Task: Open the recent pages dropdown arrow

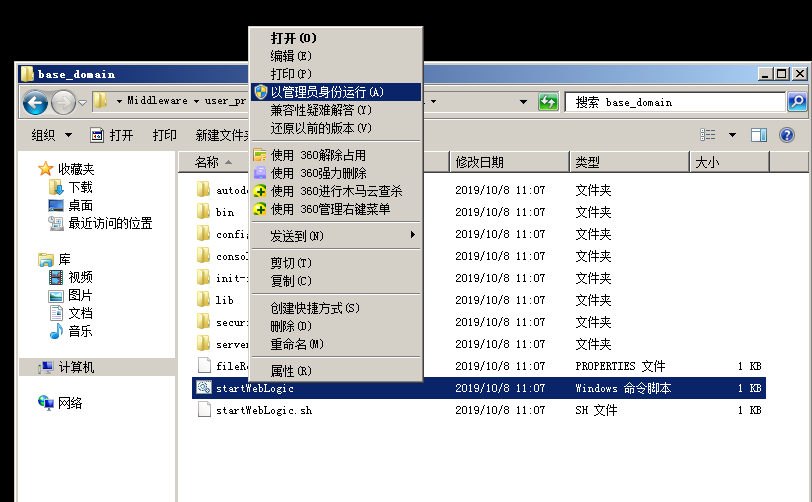Action: [x=83, y=103]
